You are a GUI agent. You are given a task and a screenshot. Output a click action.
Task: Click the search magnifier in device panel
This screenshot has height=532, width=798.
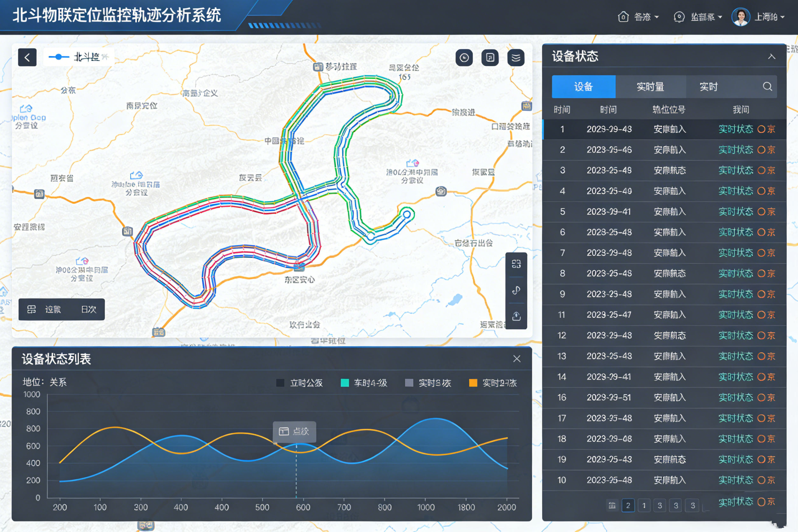767,87
